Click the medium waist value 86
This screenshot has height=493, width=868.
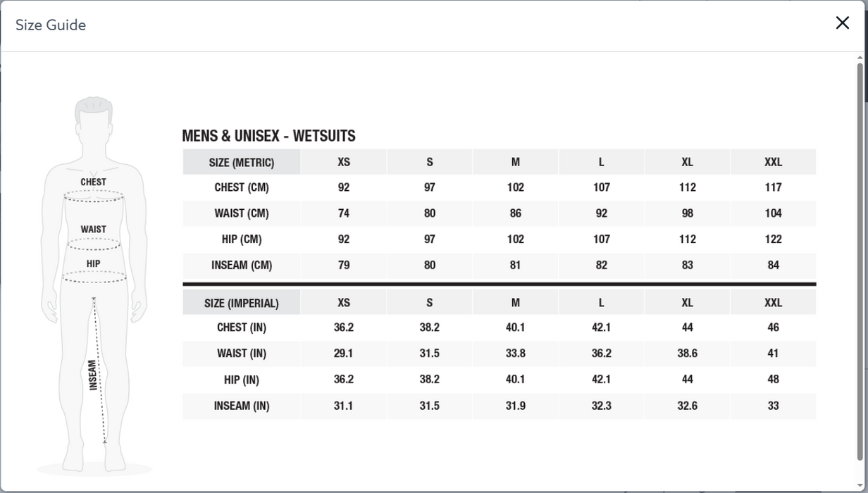pos(515,213)
